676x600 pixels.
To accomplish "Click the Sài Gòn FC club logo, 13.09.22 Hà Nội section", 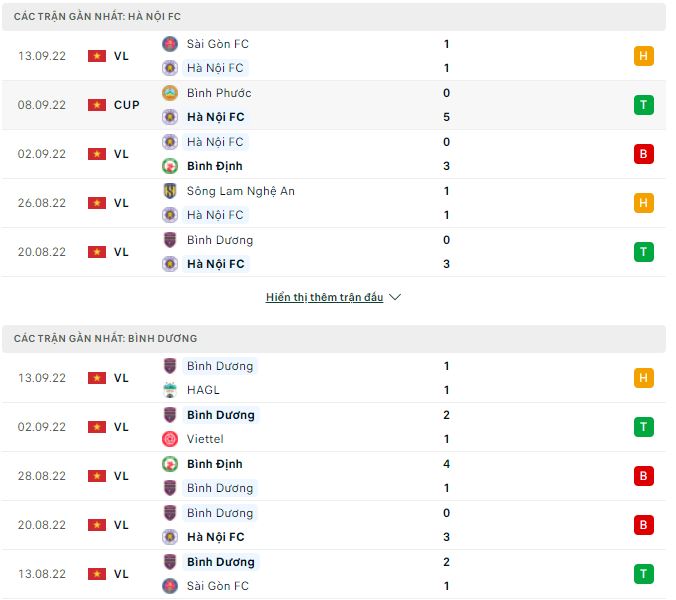I will tap(169, 44).
